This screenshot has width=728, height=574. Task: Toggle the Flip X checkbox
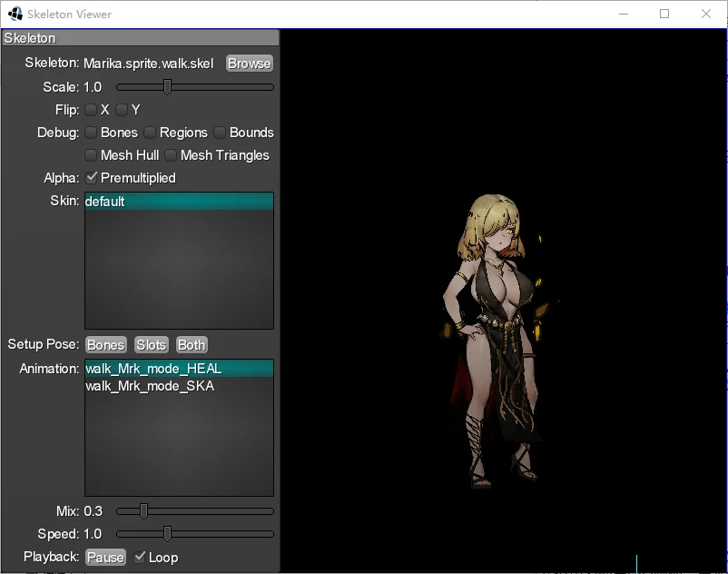pyautogui.click(x=91, y=110)
